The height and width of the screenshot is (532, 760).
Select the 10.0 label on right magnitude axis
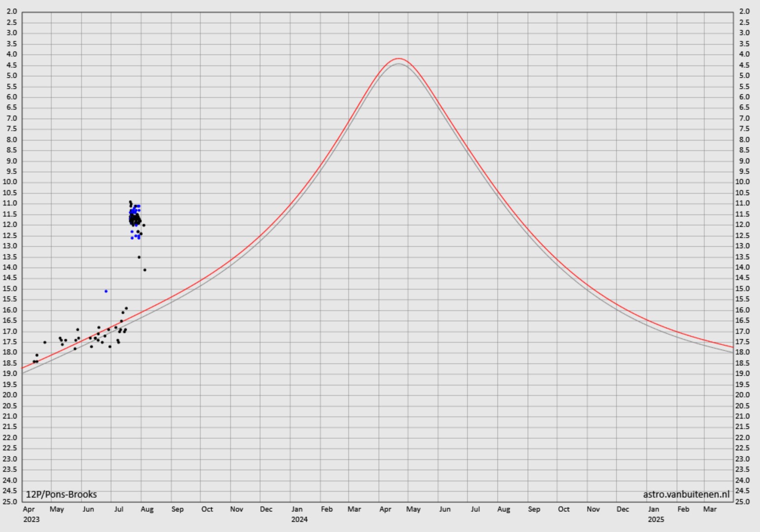(x=744, y=182)
